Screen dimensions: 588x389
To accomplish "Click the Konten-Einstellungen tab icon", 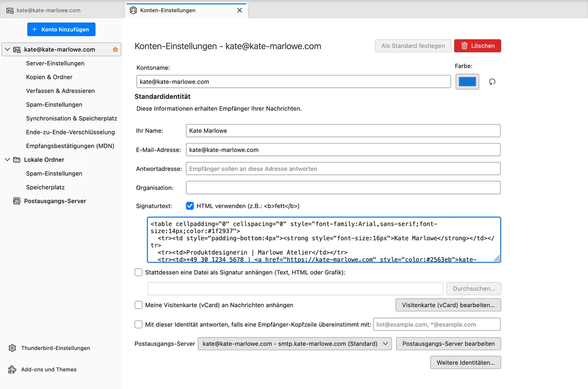I will click(x=133, y=10).
